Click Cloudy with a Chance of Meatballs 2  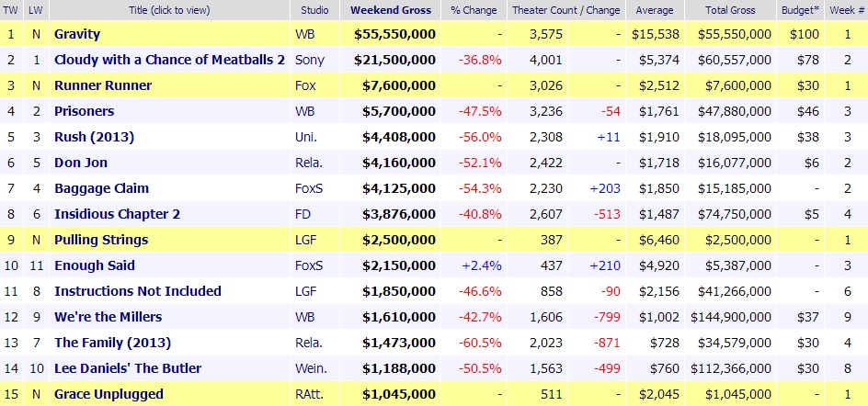click(x=169, y=60)
